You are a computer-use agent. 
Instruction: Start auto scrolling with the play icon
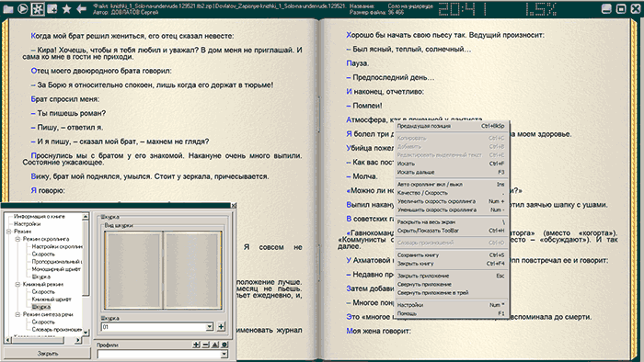(x=23, y=8)
